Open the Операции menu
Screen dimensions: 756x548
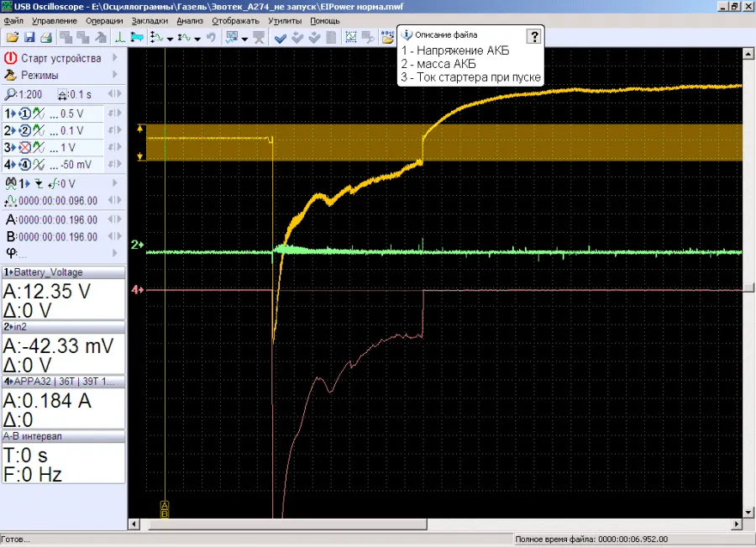click(105, 21)
